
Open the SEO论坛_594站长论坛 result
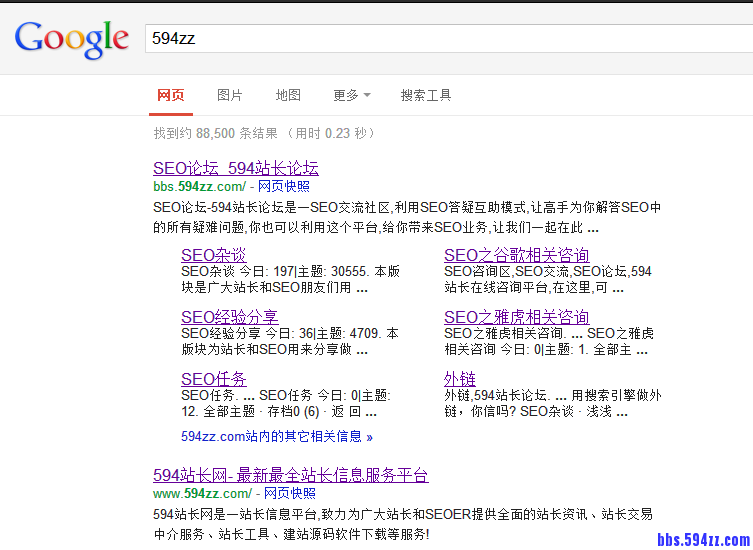coord(236,168)
